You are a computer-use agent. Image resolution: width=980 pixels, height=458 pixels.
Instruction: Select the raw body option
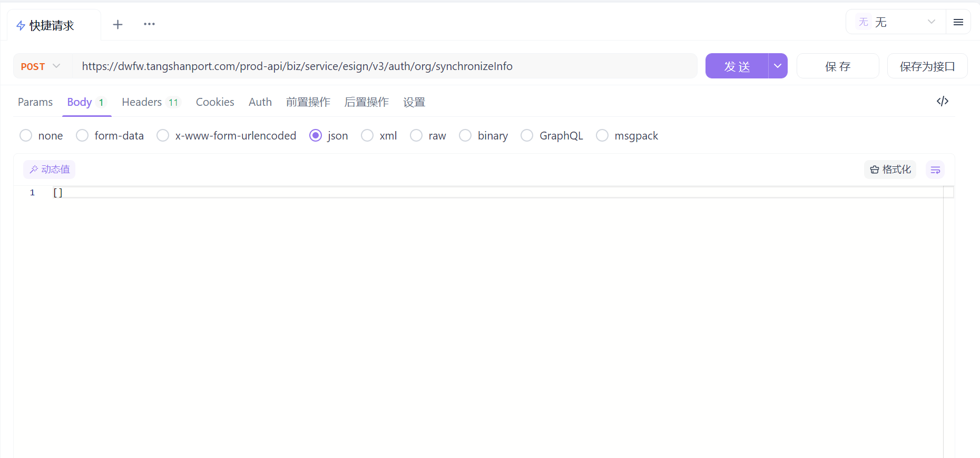pos(416,136)
